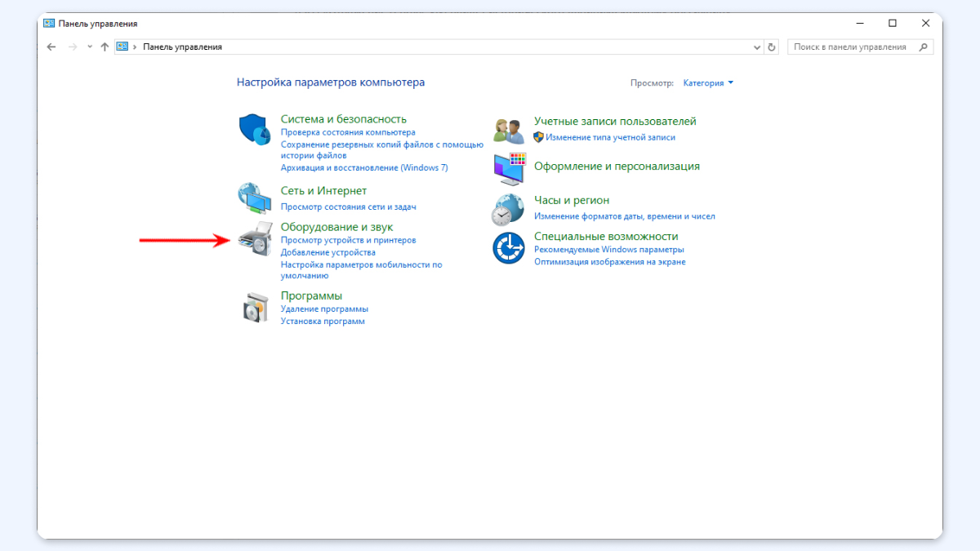Open Просмотр устройств и принтеров

coord(349,240)
